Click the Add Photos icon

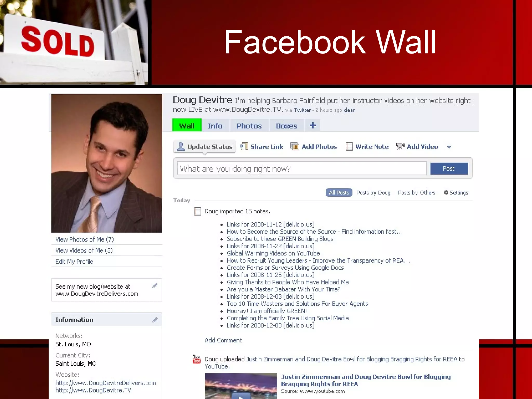(295, 147)
